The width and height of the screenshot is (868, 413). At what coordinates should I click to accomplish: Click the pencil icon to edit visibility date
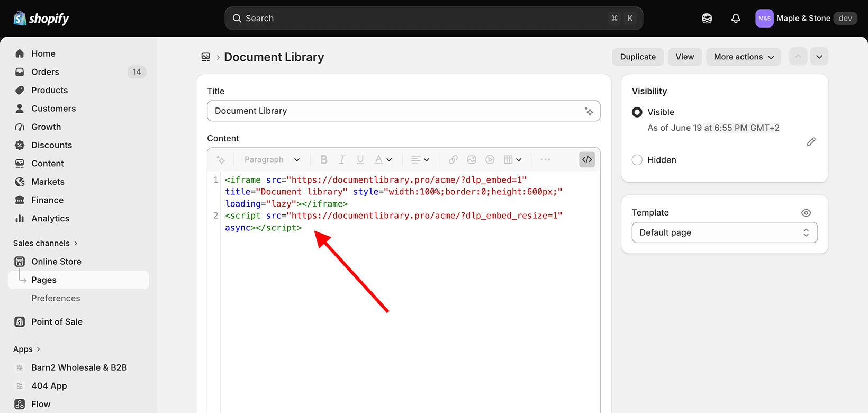811,141
